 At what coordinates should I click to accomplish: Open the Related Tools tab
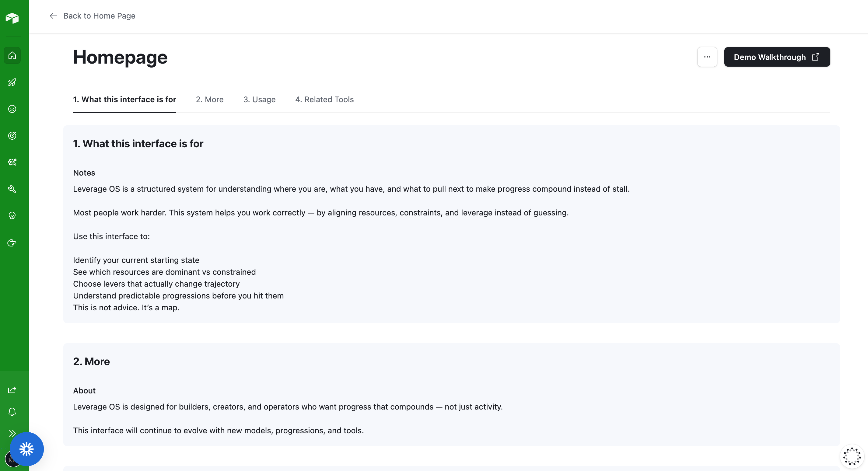pyautogui.click(x=324, y=99)
